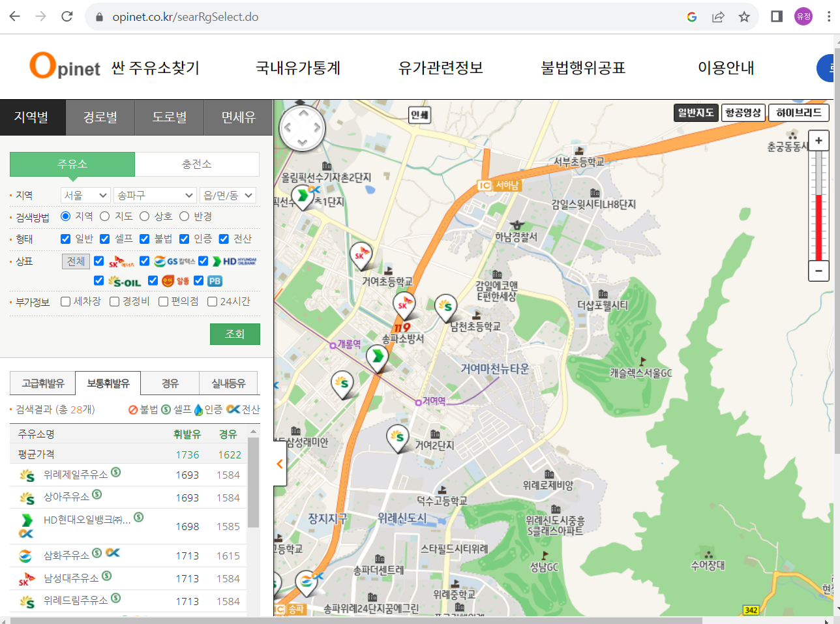840x624 pixels.
Task: Share this page using the share icon
Action: 718,17
